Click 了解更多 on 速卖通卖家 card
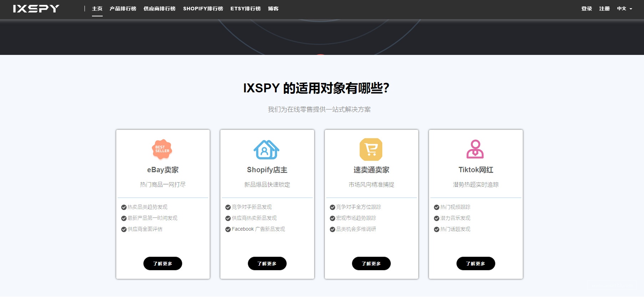Viewport: 644px width, 297px height. [371, 263]
